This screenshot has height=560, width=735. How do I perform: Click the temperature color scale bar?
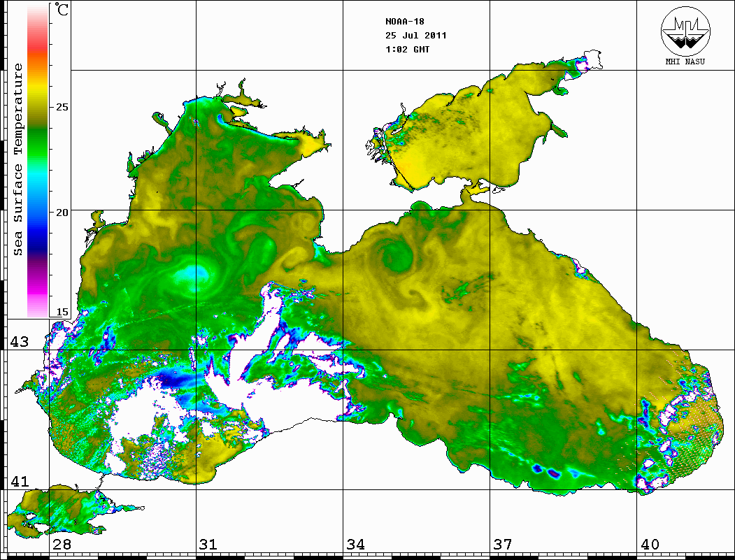pyautogui.click(x=38, y=160)
